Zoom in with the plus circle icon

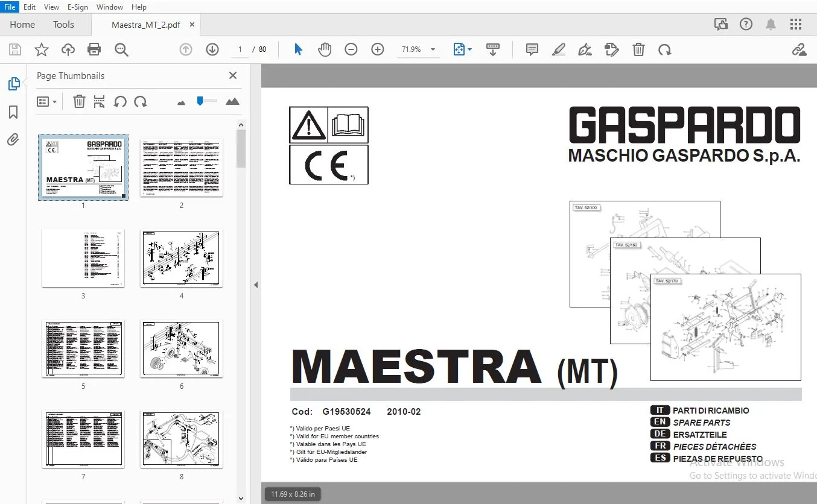click(x=378, y=49)
